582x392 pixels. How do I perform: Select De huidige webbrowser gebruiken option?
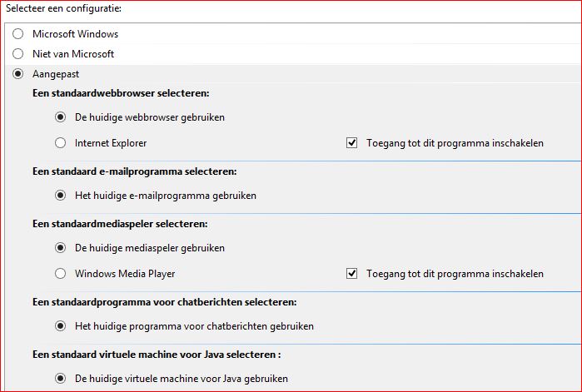61,117
